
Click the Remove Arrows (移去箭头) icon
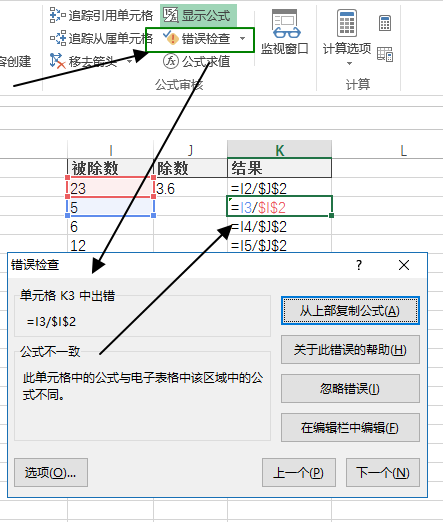58,61
